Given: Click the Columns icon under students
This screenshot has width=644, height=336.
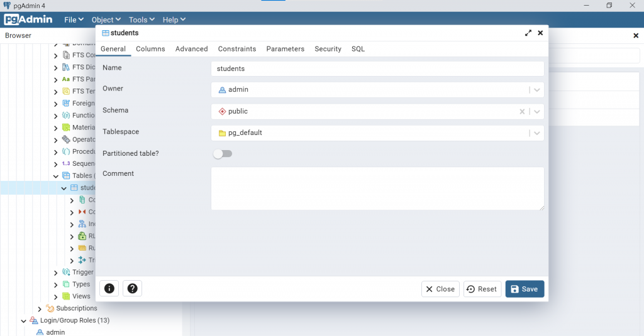Looking at the screenshot, I should [x=82, y=200].
